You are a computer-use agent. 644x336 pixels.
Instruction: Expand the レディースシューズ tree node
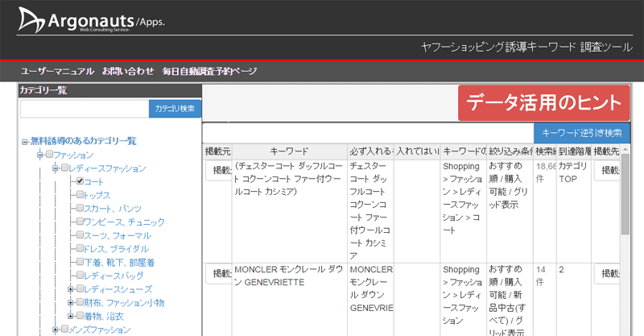pos(70,289)
